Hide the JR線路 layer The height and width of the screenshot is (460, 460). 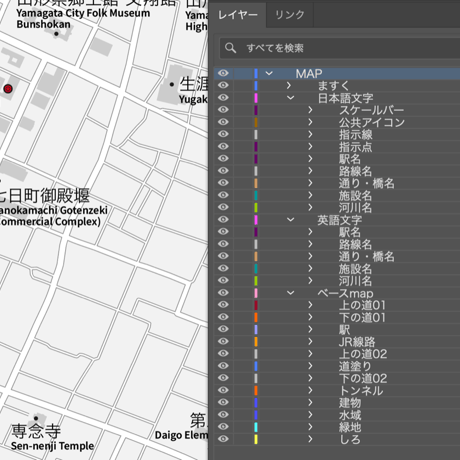[223, 341]
